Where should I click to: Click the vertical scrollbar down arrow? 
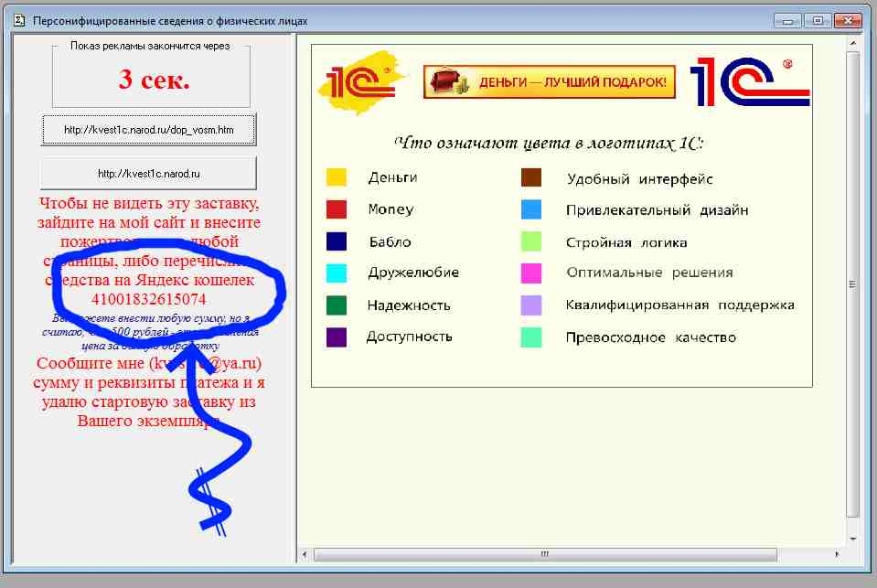pyautogui.click(x=852, y=539)
